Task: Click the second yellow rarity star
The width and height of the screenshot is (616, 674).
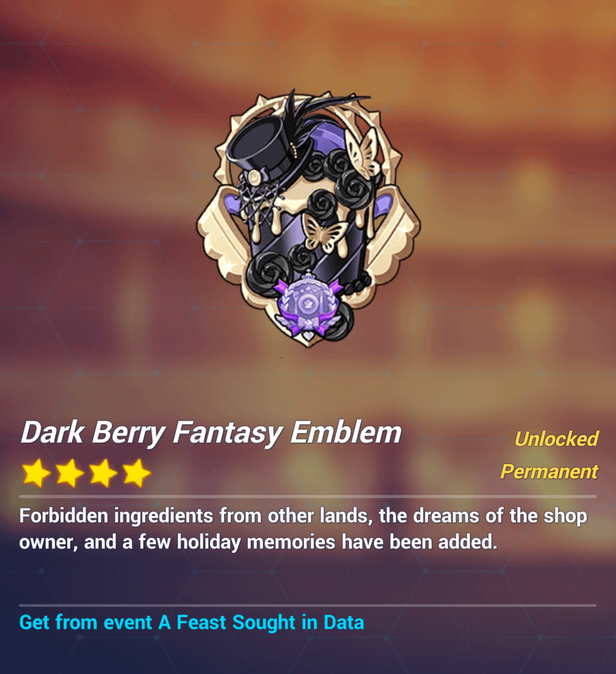Action: [x=70, y=473]
